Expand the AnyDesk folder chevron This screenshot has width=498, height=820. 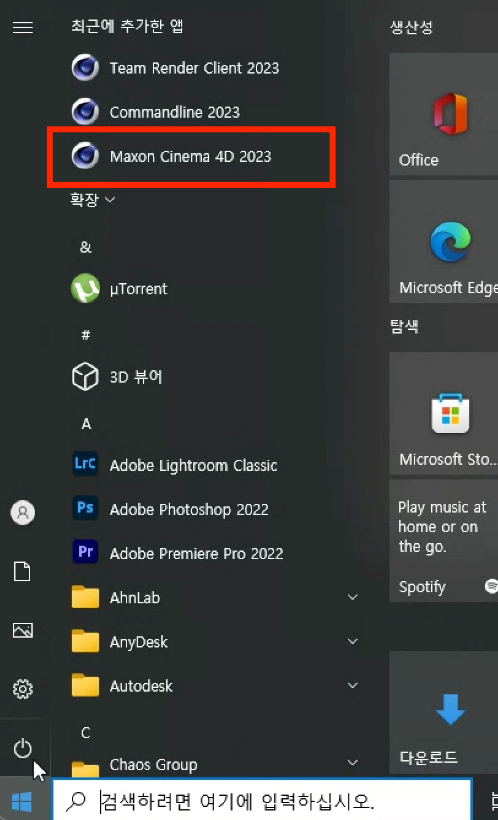click(x=353, y=641)
